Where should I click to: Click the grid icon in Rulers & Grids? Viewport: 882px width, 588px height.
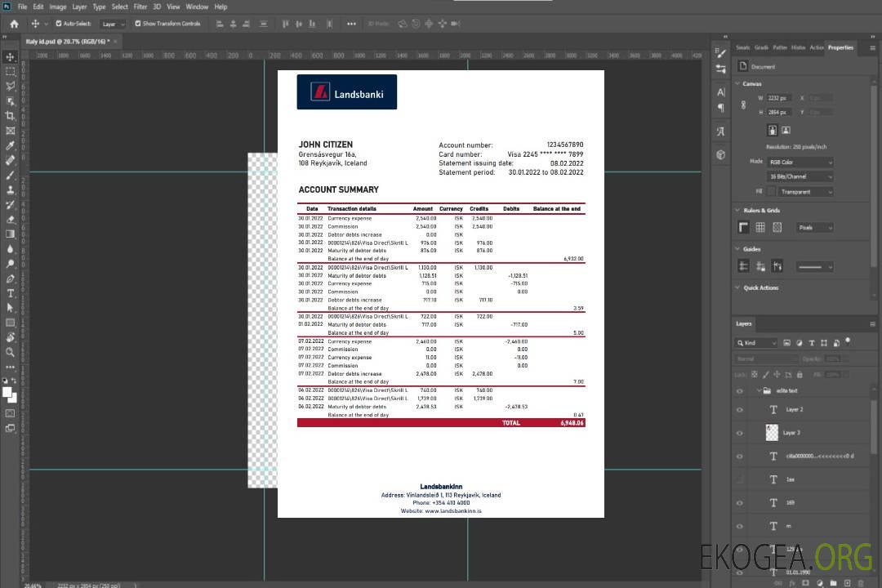pyautogui.click(x=760, y=227)
